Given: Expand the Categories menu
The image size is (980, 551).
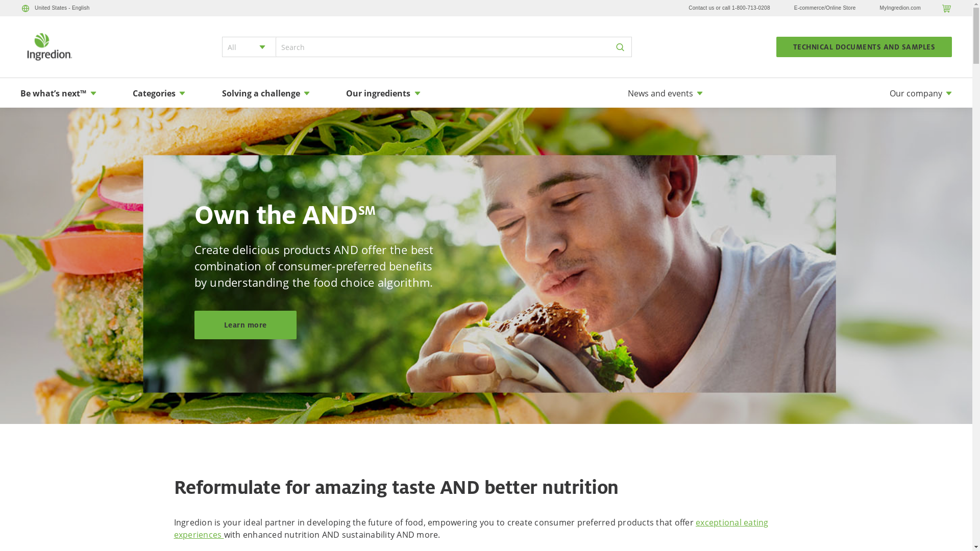Looking at the screenshot, I should pyautogui.click(x=159, y=93).
